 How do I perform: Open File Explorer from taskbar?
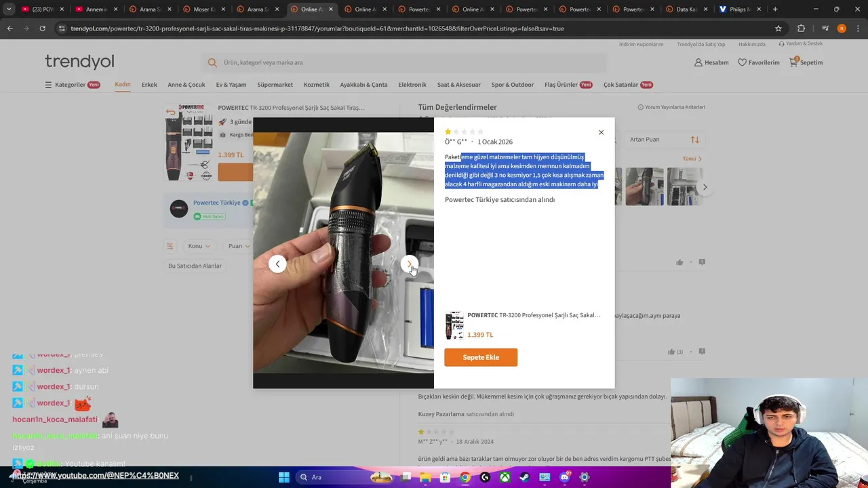click(425, 477)
